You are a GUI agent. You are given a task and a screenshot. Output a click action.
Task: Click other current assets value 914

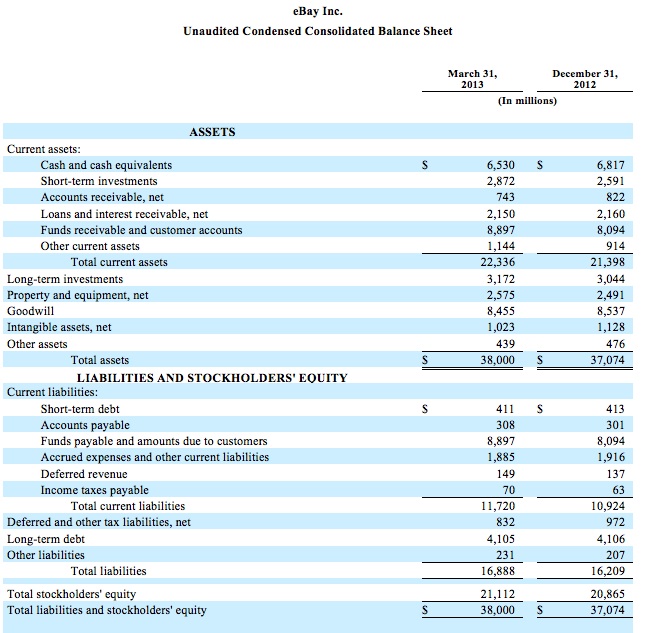[x=615, y=246]
